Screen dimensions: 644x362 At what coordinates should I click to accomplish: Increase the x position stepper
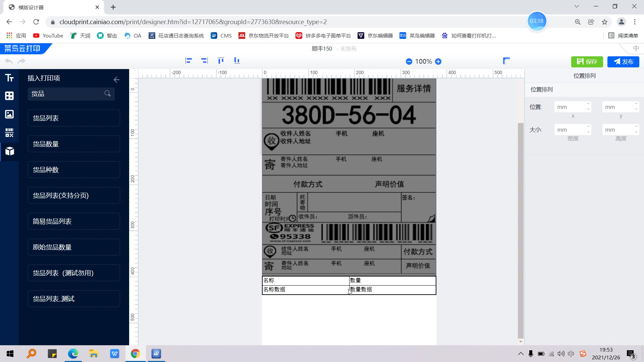coord(588,104)
